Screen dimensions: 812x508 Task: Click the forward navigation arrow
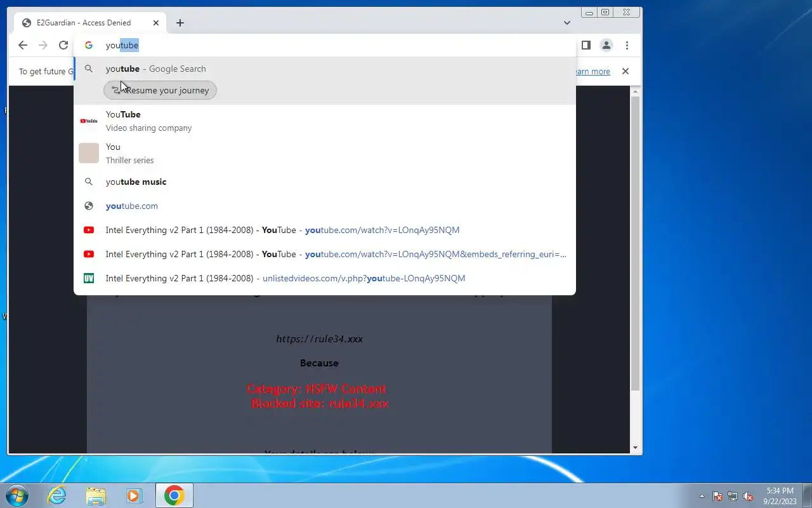[43, 45]
